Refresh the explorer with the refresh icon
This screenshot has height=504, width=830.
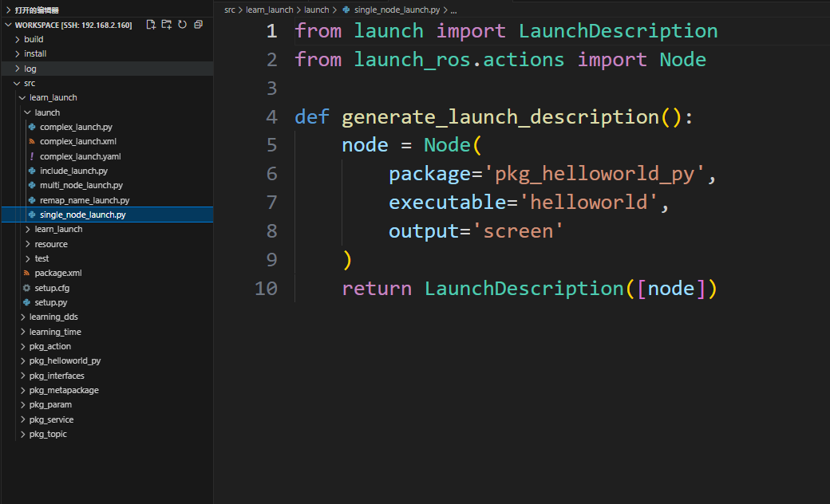[x=182, y=25]
